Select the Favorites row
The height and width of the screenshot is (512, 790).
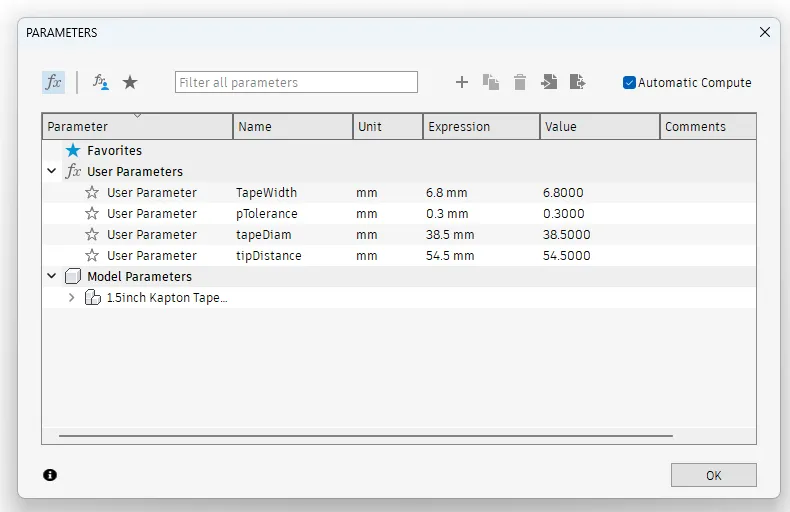[399, 150]
